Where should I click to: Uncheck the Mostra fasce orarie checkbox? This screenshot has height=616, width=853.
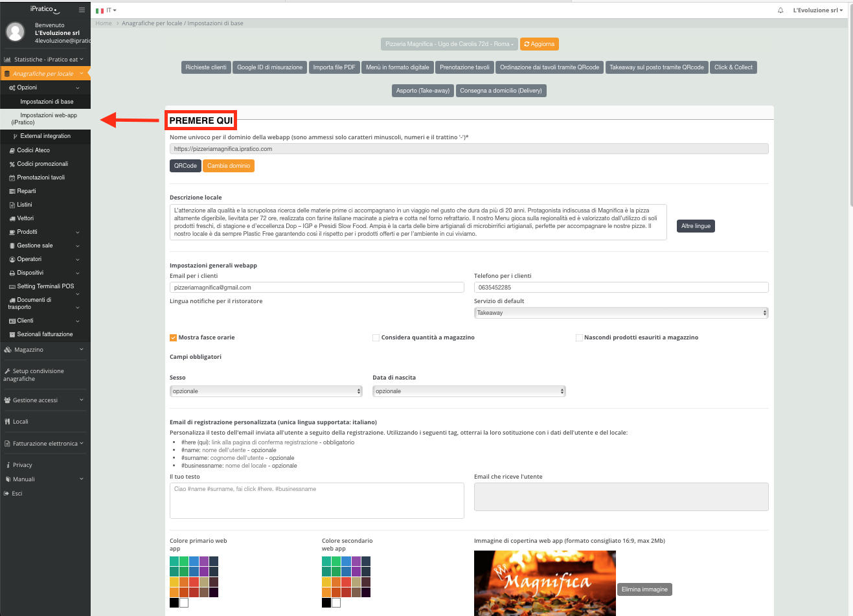click(174, 337)
